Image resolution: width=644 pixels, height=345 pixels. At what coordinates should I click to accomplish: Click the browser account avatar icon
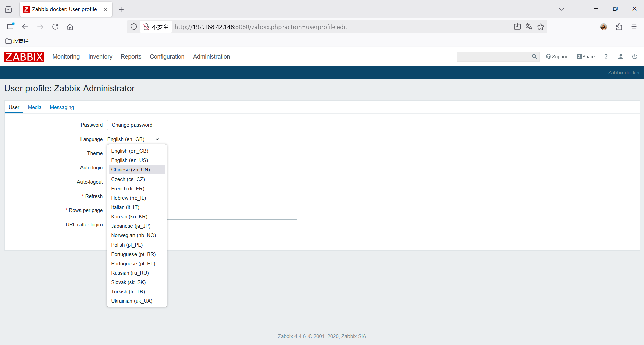604,27
